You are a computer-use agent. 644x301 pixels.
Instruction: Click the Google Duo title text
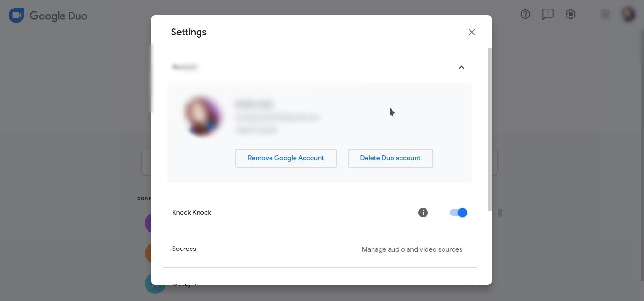pos(58,16)
